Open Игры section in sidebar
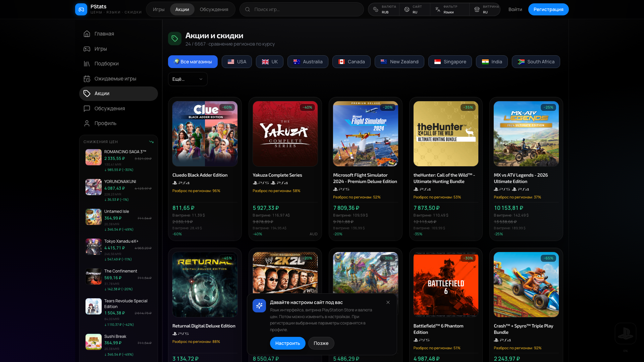Screen dimensions: 644x362 tap(118, 49)
